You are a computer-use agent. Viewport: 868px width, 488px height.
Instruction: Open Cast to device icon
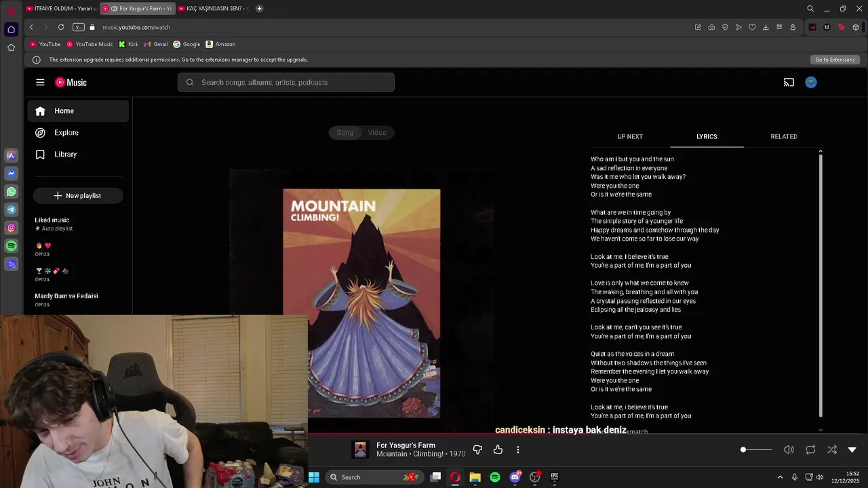pos(789,82)
